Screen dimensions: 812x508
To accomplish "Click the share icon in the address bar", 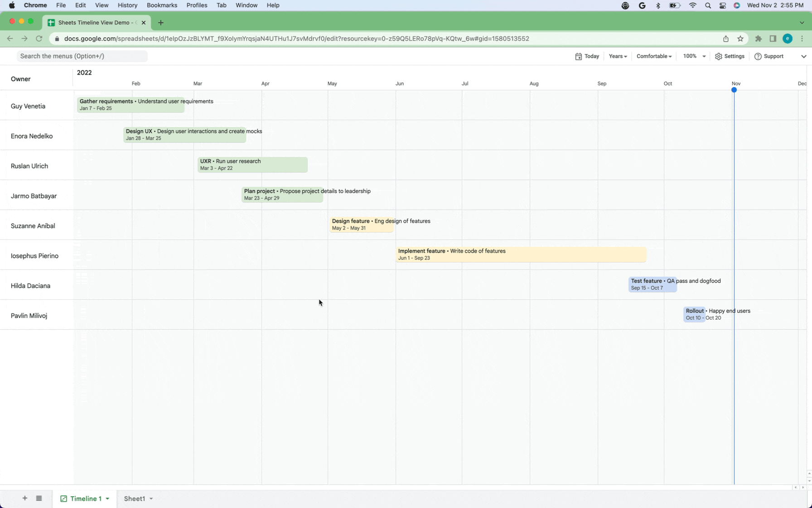I will 725,39.
